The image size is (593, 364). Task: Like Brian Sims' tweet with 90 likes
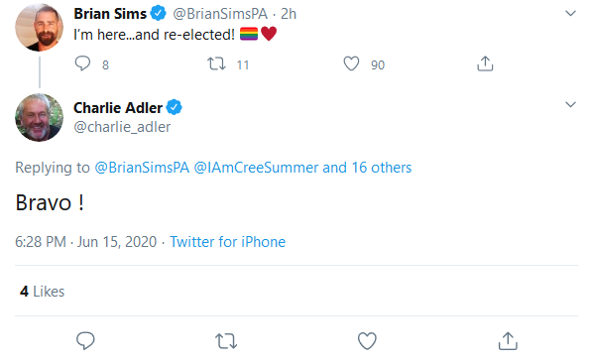pos(351,63)
